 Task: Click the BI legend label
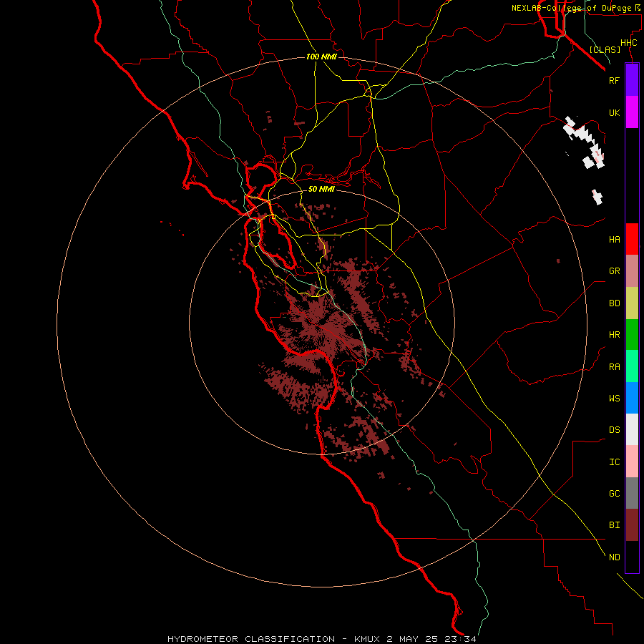(x=614, y=525)
